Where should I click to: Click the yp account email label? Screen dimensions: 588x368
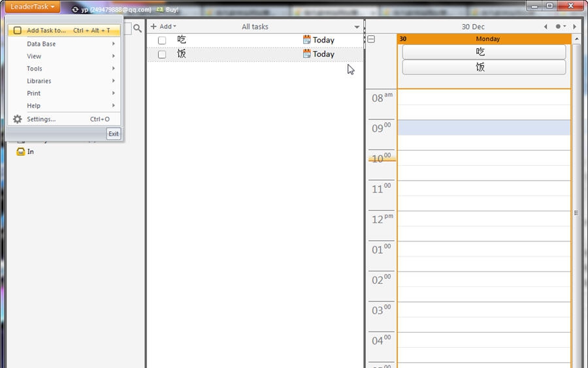coord(116,9)
